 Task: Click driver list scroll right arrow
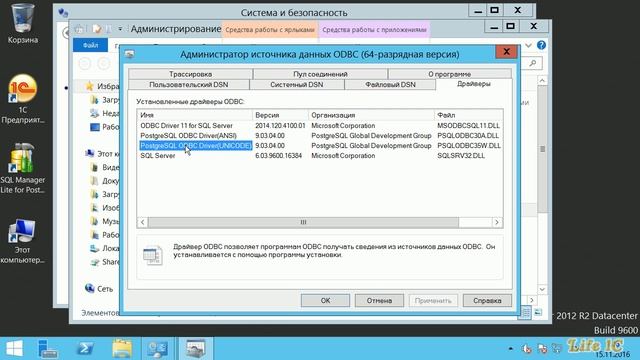point(497,222)
